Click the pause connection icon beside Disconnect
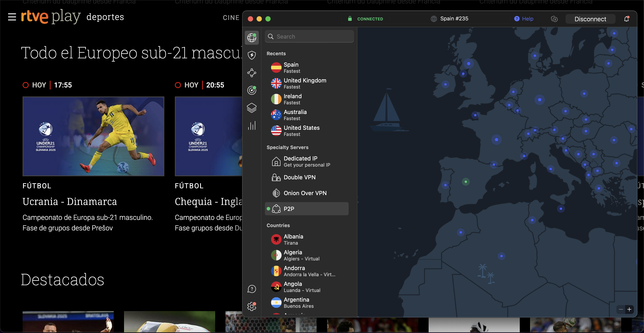The width and height of the screenshot is (644, 333). [x=554, y=19]
